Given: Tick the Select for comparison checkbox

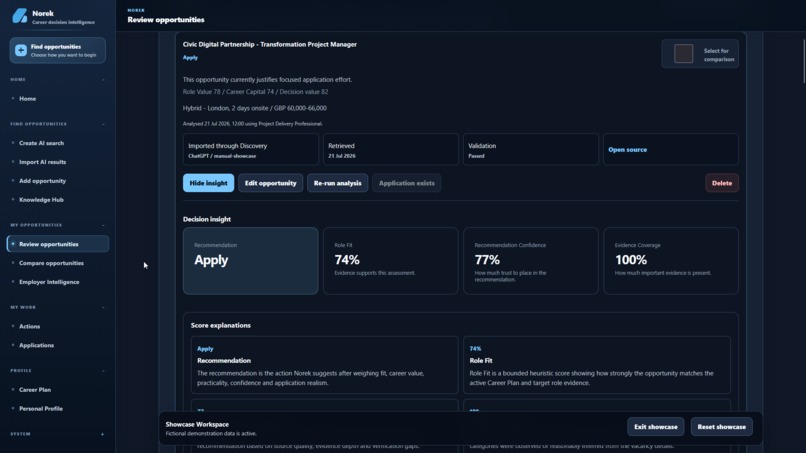Looking at the screenshot, I should 684,54.
